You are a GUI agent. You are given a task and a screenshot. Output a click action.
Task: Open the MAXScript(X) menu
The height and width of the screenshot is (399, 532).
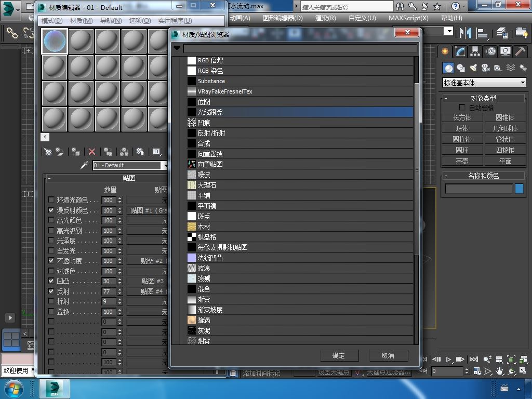[x=408, y=18]
